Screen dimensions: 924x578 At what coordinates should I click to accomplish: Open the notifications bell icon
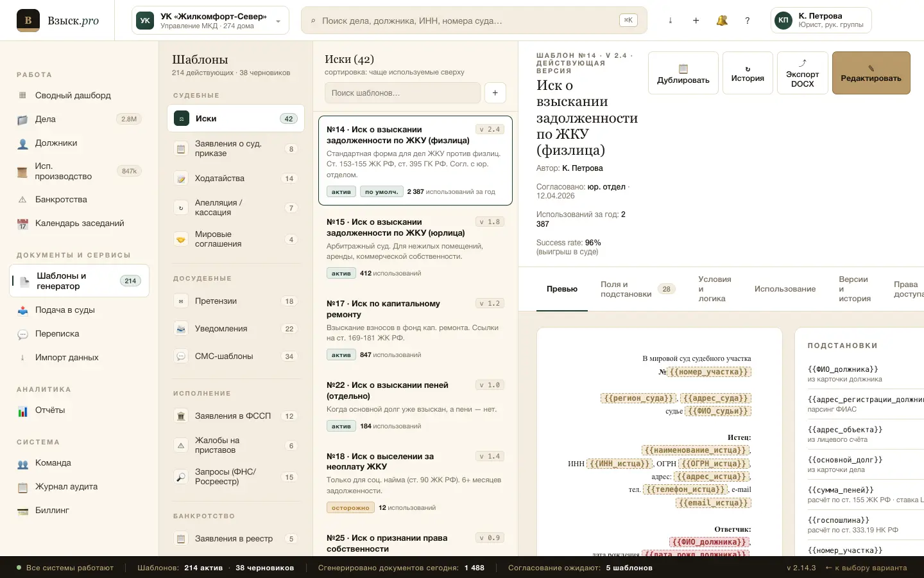(x=722, y=21)
